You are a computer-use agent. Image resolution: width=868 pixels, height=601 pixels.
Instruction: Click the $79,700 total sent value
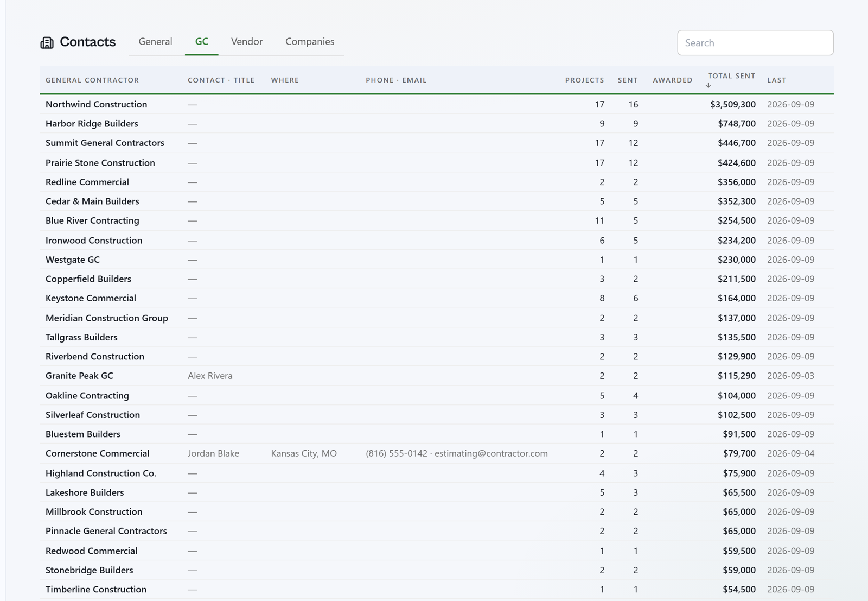[x=739, y=453]
